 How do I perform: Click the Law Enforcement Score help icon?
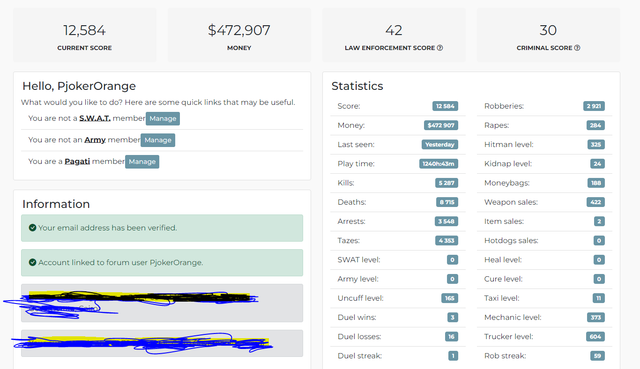coord(440,48)
